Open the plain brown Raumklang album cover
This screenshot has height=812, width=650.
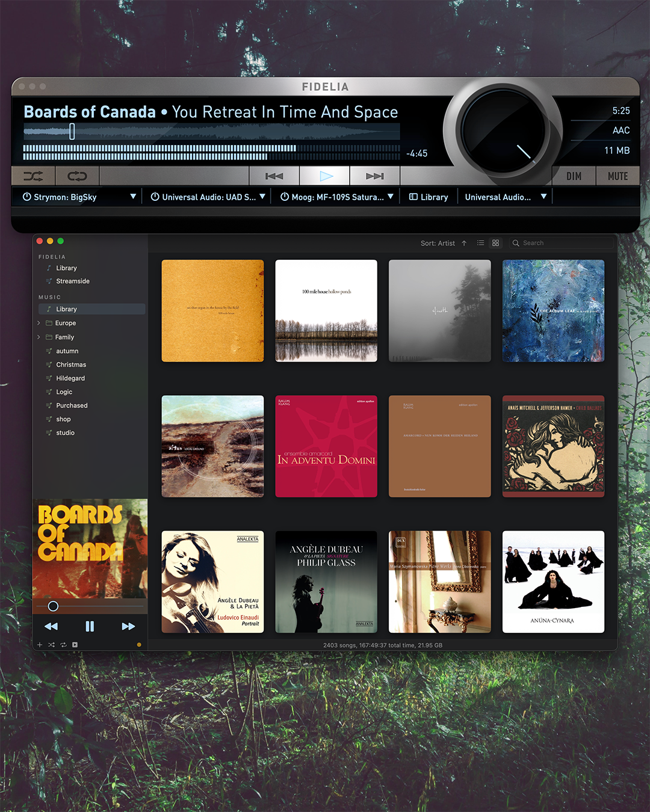pyautogui.click(x=440, y=446)
